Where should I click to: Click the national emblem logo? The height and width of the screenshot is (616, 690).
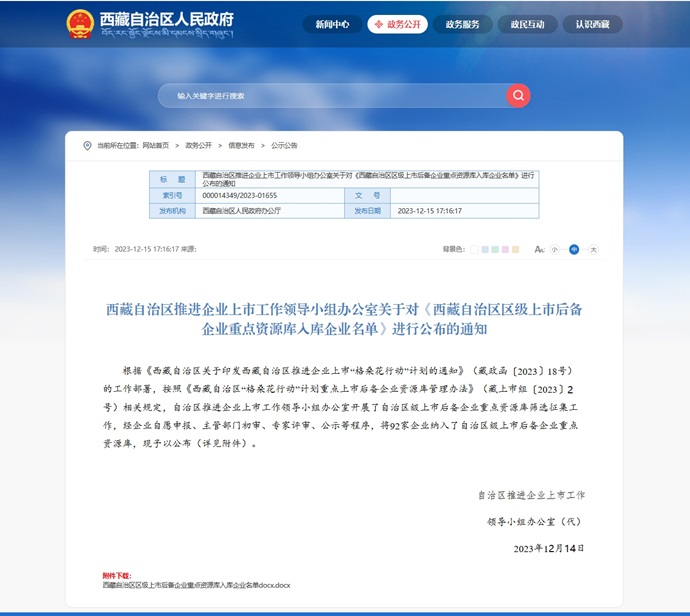[79, 23]
